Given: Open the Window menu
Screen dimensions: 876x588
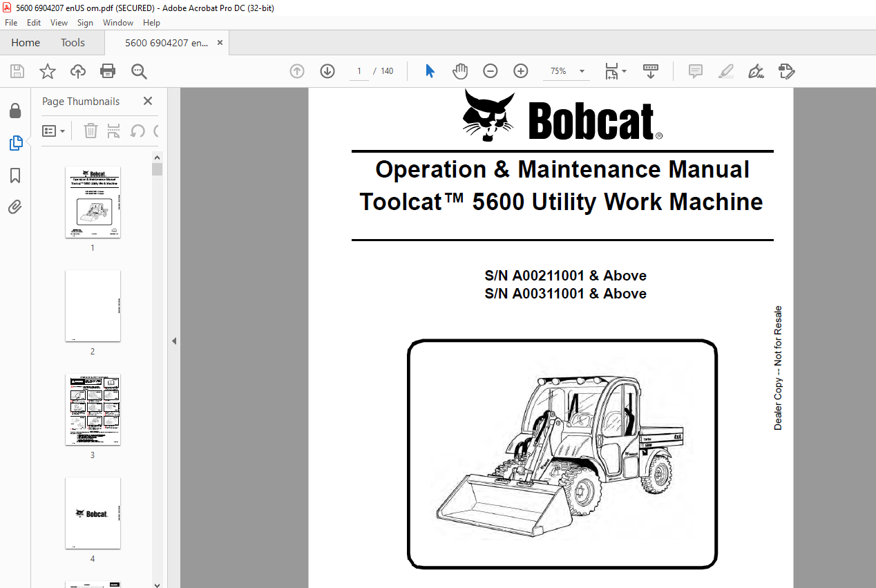Looking at the screenshot, I should click(x=118, y=23).
